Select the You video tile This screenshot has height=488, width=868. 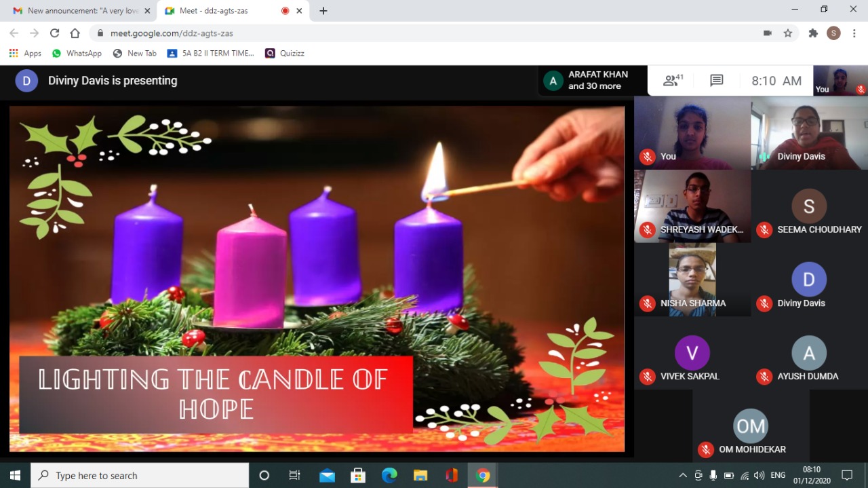coord(692,132)
